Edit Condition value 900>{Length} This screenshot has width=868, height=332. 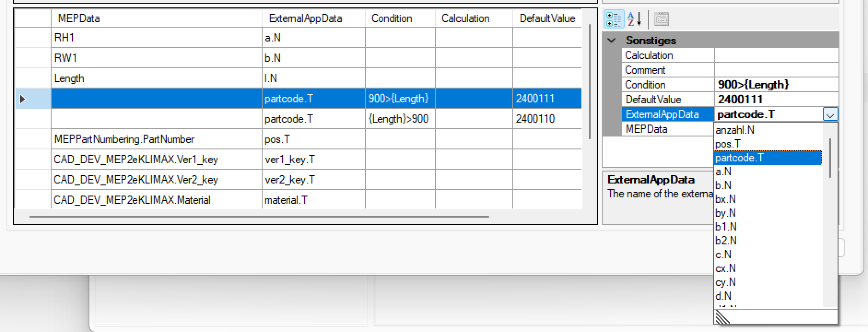[776, 85]
